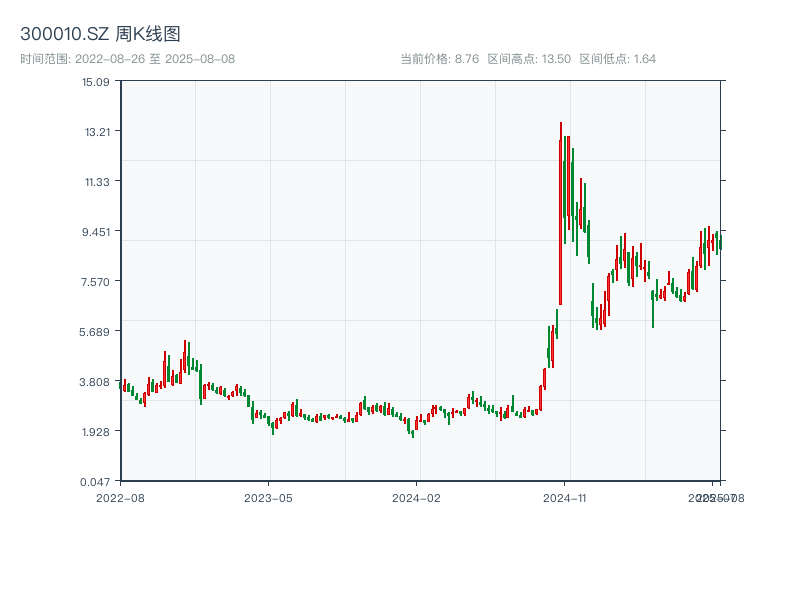
Task: Pick the 2024-11 x-axis date label
Action: (564, 497)
